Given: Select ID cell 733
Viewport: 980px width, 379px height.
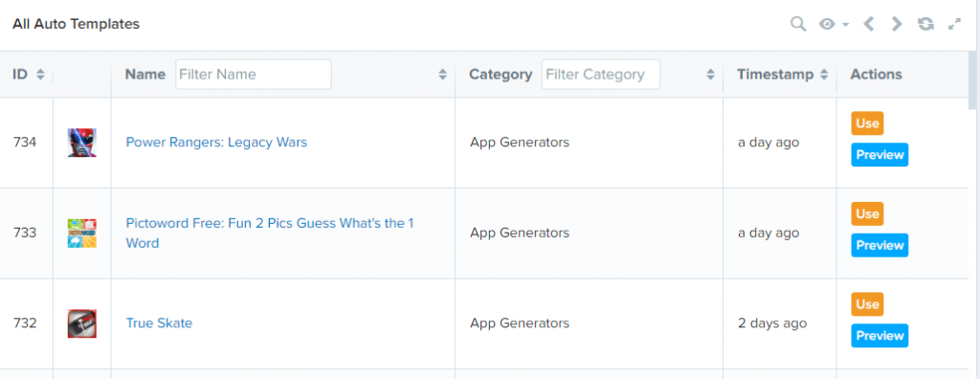Looking at the screenshot, I should pos(25,233).
